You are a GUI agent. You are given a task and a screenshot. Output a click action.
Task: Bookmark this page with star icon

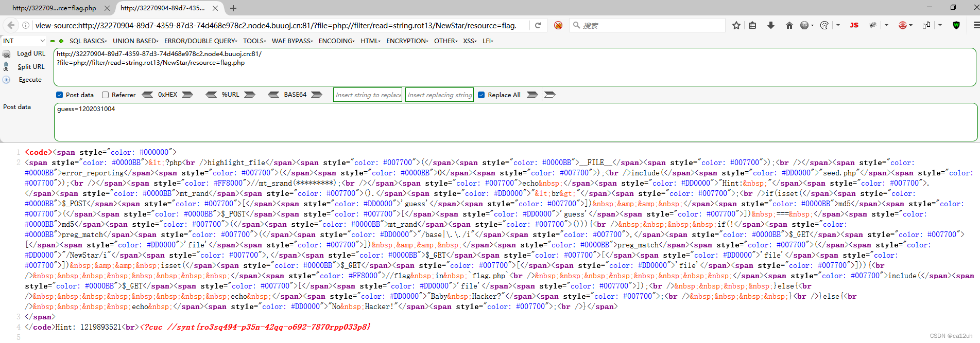736,25
